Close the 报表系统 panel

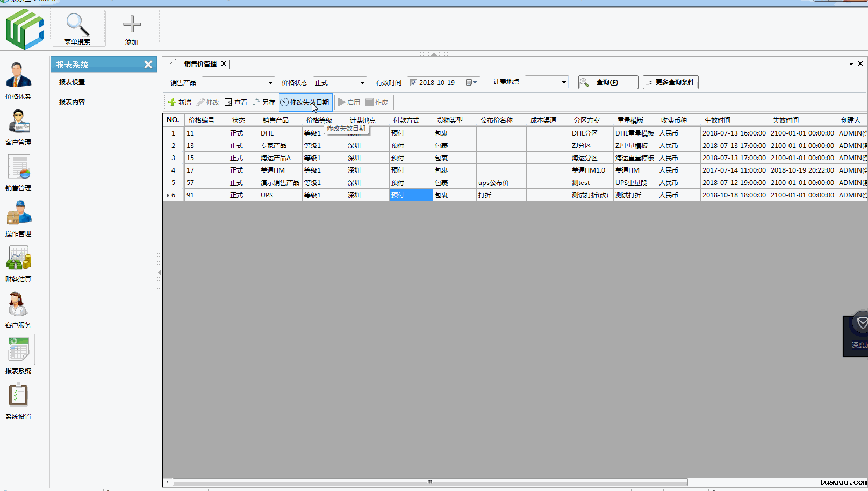[148, 65]
